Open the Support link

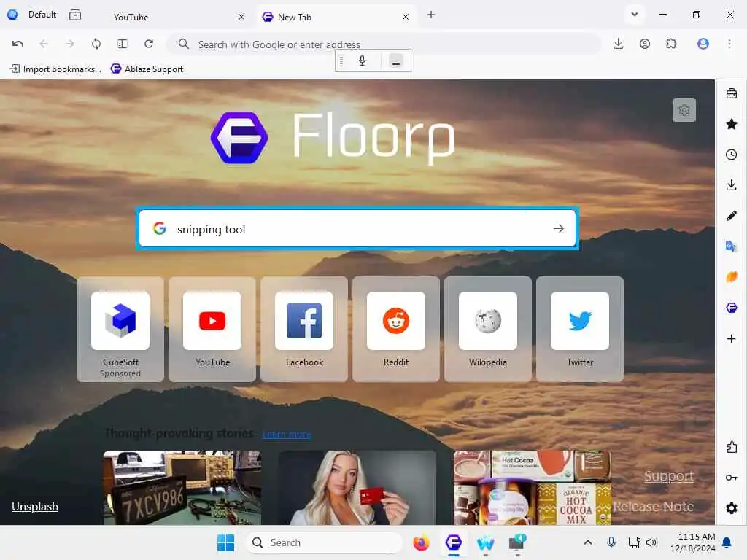click(668, 475)
